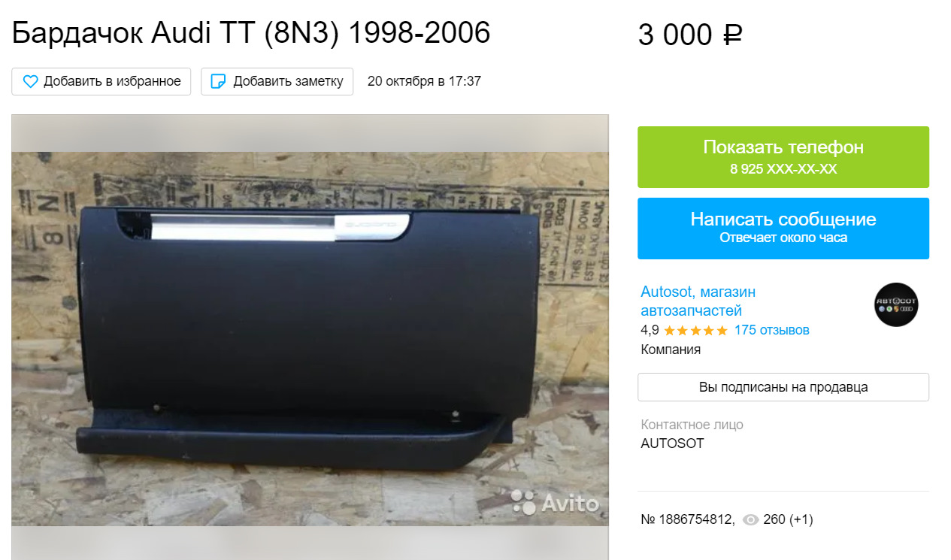The width and height of the screenshot is (951, 560).
Task: Open the glovebox product photo
Action: (x=310, y=338)
